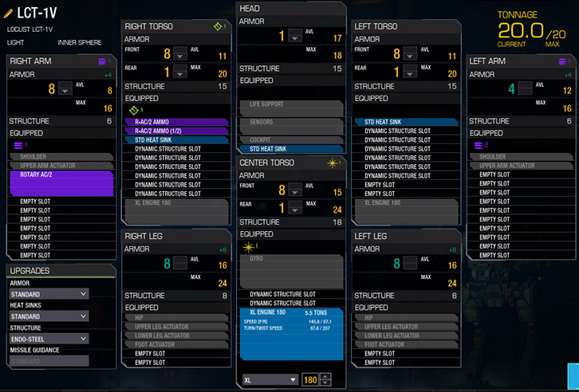Adjust Center Torso rear armor stepper
Viewport: 579px width, 392px height.
(294, 207)
